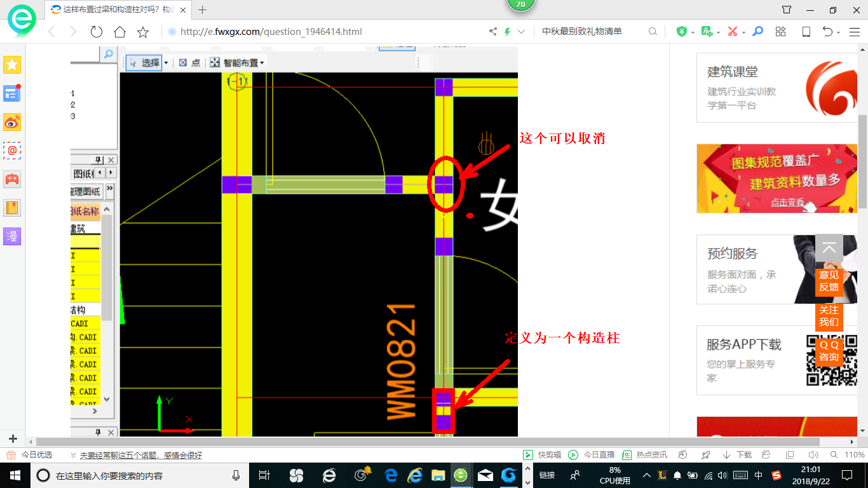Click the horizontal page scrollbar
The height and width of the screenshot is (488, 868).
coord(427,442)
